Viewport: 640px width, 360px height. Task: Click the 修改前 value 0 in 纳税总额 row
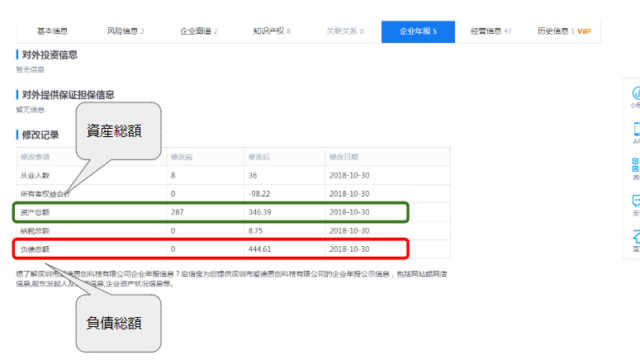(173, 231)
